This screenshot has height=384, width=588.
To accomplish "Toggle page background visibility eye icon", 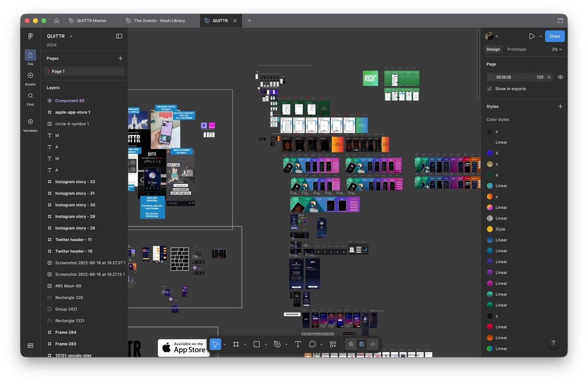I will click(x=561, y=77).
